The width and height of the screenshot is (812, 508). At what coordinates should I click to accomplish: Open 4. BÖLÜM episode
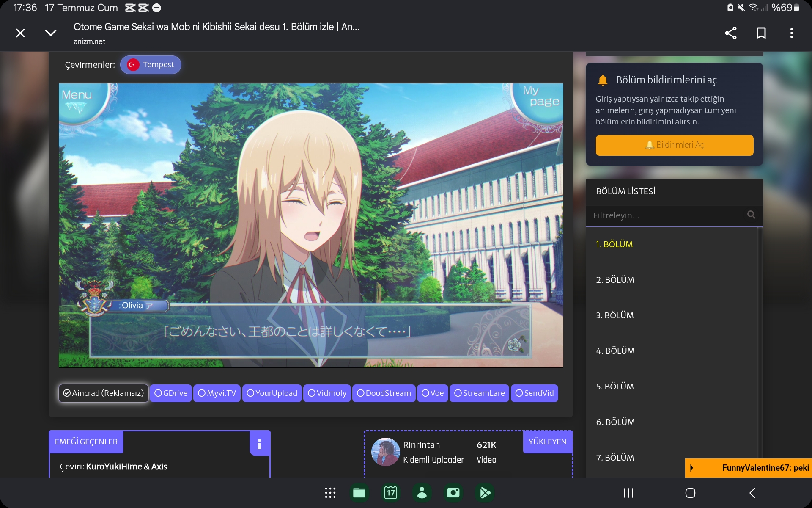(615, 351)
